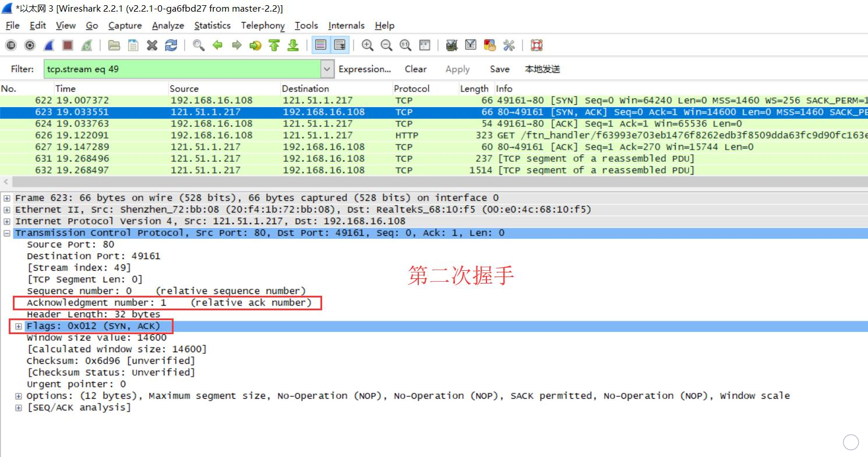The width and height of the screenshot is (868, 457).
Task: Stop the running capture
Action: 68,45
